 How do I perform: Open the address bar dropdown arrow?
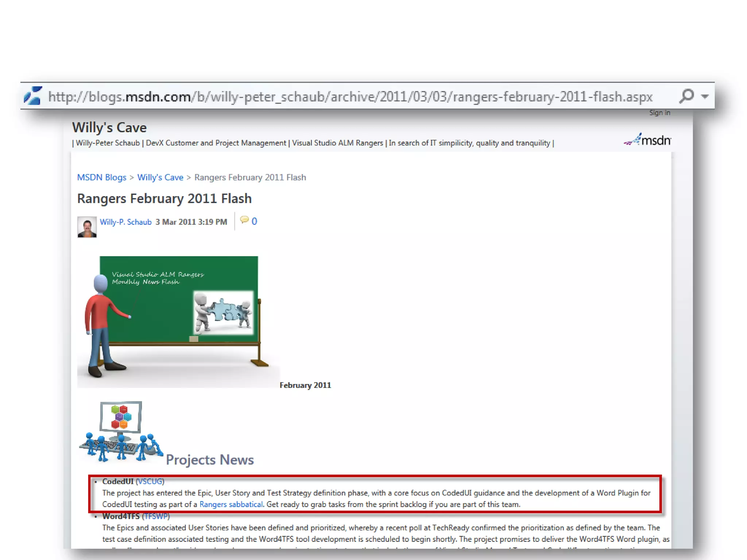pos(705,96)
